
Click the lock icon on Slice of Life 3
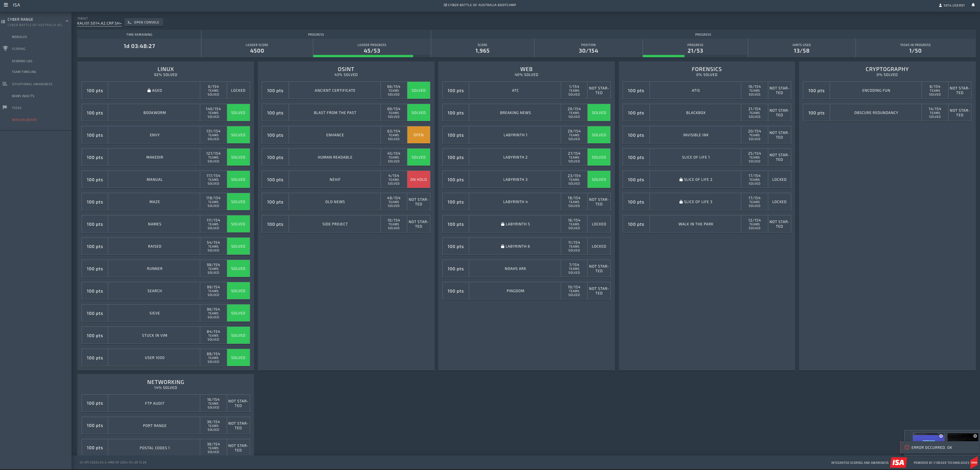coord(681,202)
